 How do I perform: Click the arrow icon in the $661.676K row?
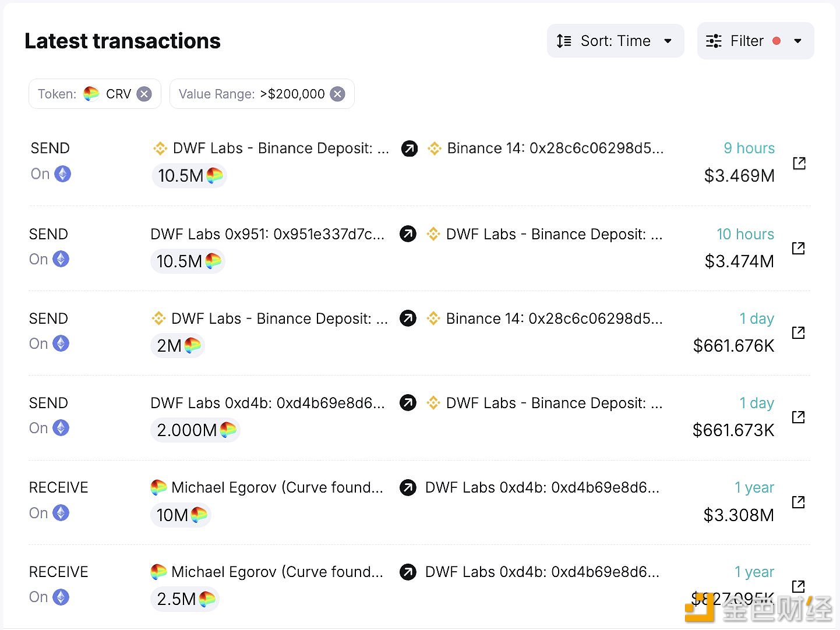(x=408, y=318)
